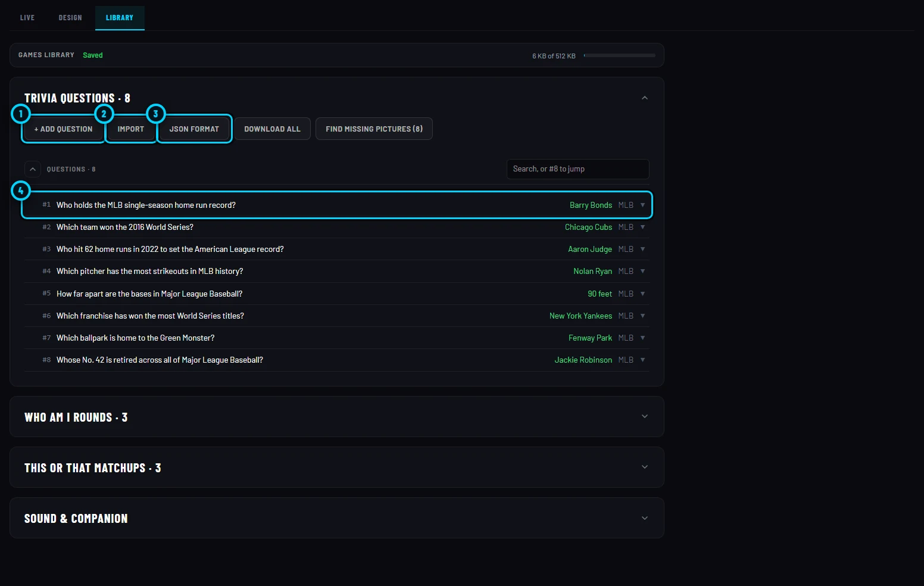Click the answer 'Chicago Cubs'
This screenshot has height=586, width=924.
click(x=588, y=227)
